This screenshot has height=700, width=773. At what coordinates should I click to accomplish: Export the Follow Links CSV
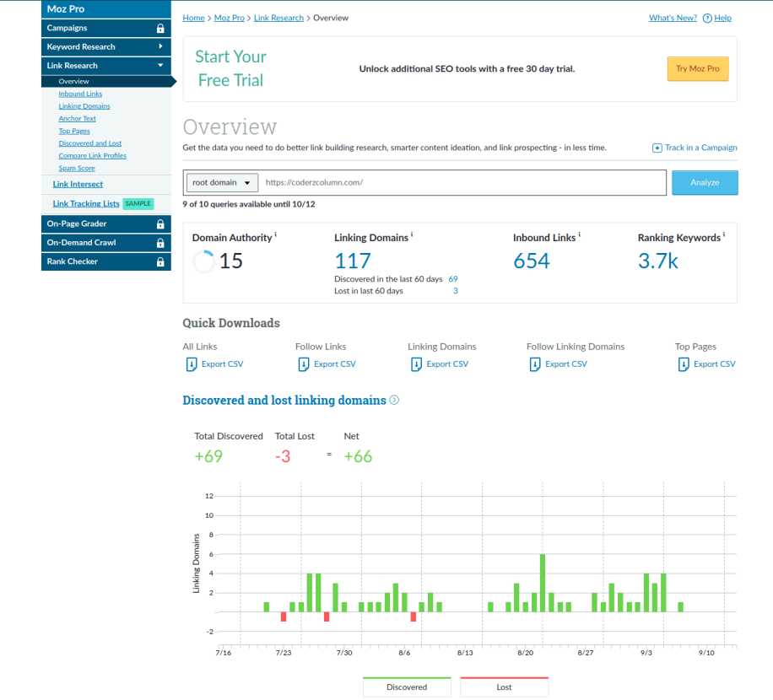pyautogui.click(x=335, y=364)
